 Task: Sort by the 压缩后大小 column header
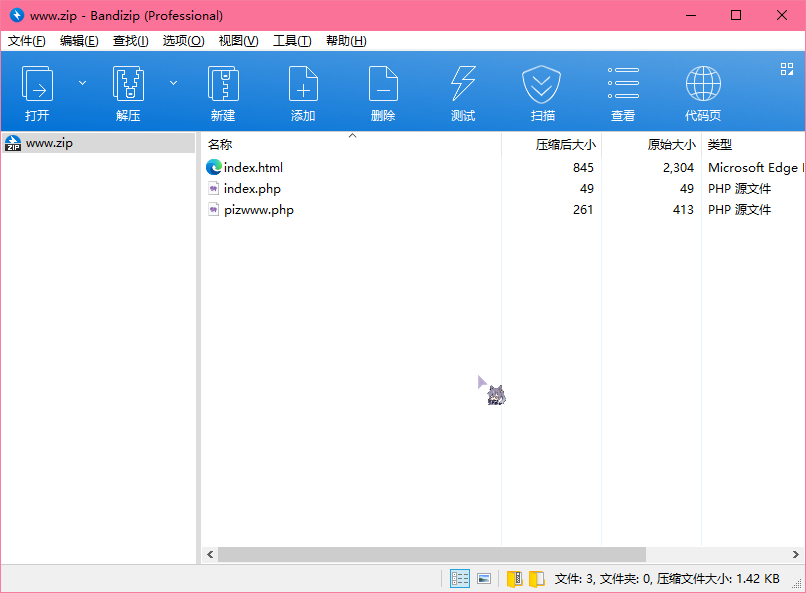coord(564,144)
